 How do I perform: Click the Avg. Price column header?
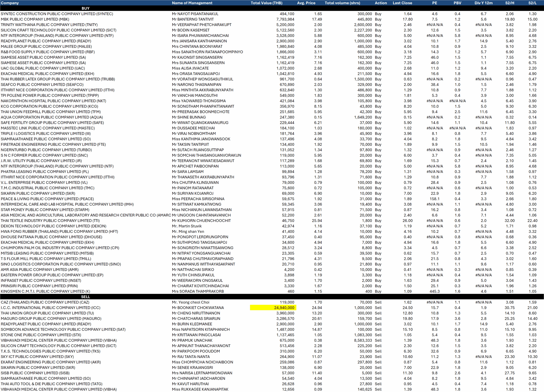coord(306,3)
